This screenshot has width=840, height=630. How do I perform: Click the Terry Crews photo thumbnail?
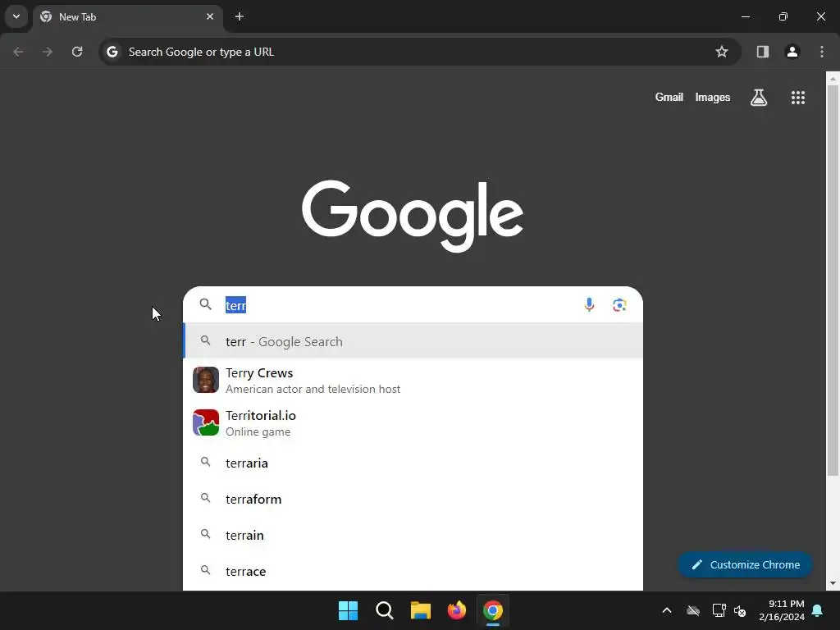206,380
